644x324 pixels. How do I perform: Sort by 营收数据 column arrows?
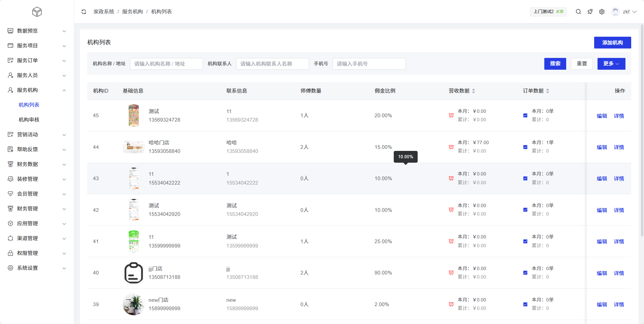[x=474, y=91]
